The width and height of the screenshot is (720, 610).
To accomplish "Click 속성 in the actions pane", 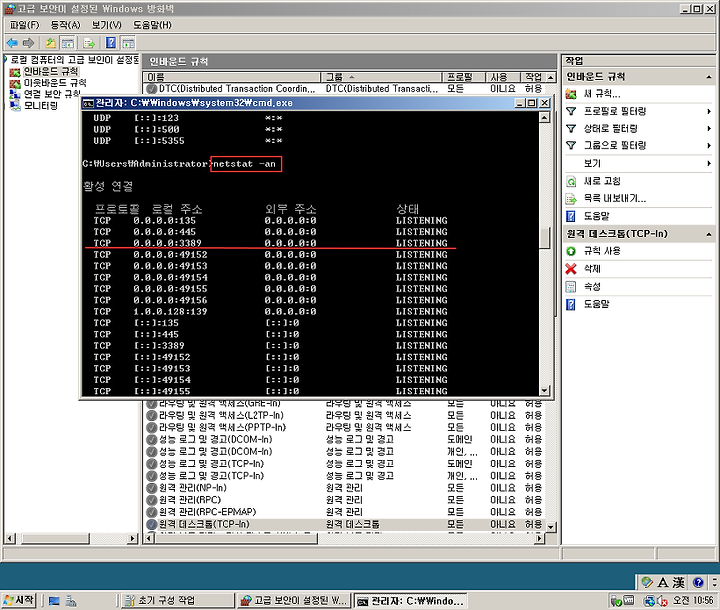I will (592, 287).
